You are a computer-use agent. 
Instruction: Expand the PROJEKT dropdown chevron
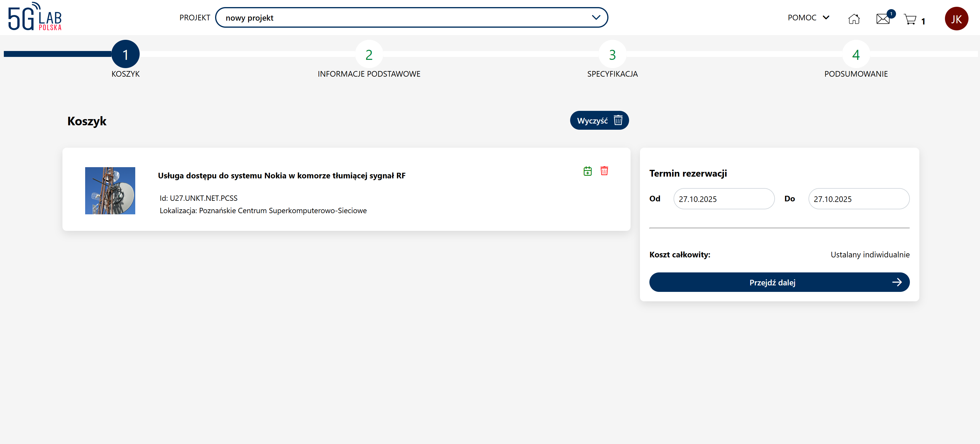coord(596,17)
